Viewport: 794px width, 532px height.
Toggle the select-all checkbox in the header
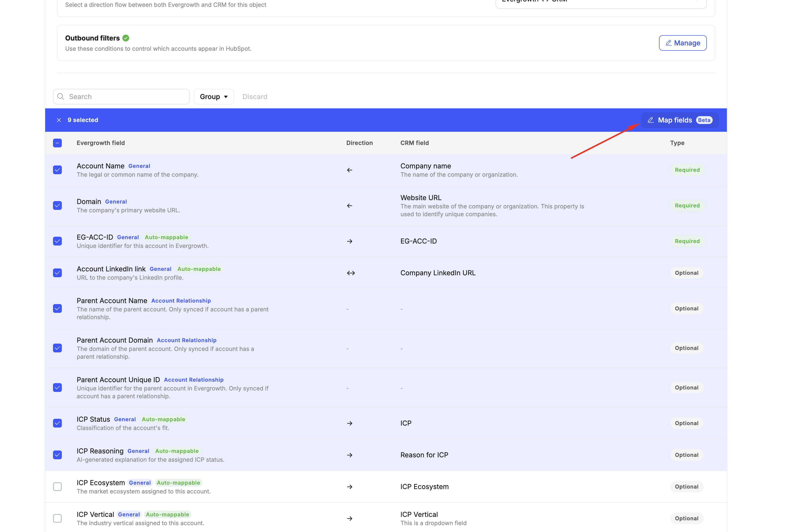pos(57,143)
